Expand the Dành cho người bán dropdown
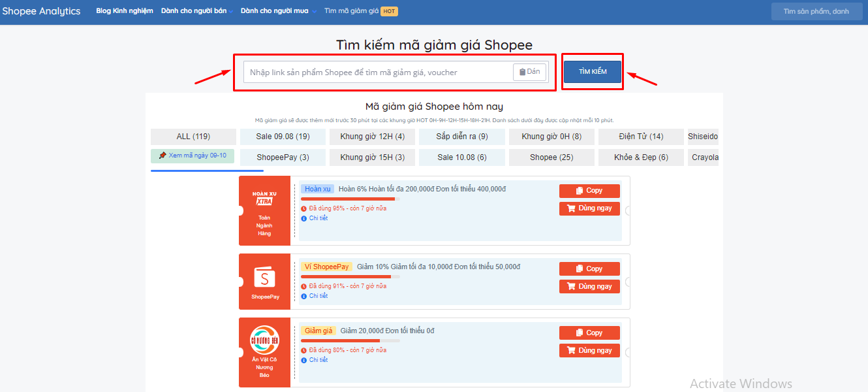 point(197,11)
